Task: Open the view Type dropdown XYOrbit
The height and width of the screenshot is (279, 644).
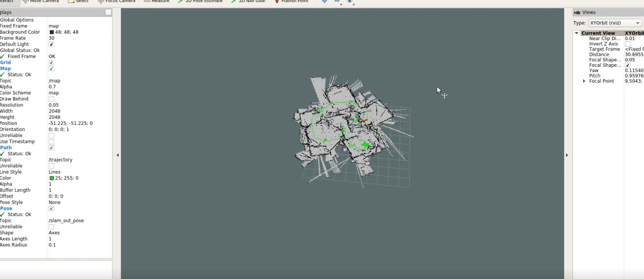Action: [615, 23]
